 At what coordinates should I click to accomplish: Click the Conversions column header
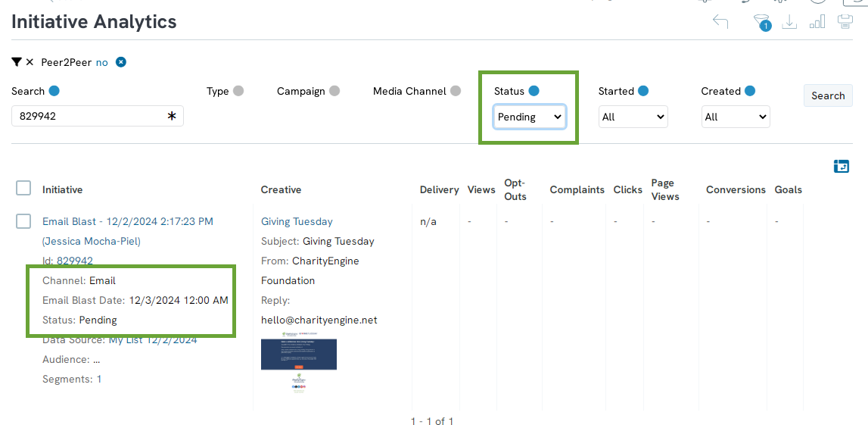pyautogui.click(x=736, y=189)
